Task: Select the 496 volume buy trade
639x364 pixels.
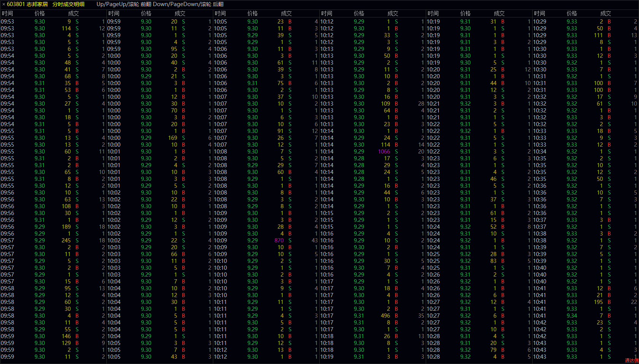Action: pyautogui.click(x=385, y=316)
